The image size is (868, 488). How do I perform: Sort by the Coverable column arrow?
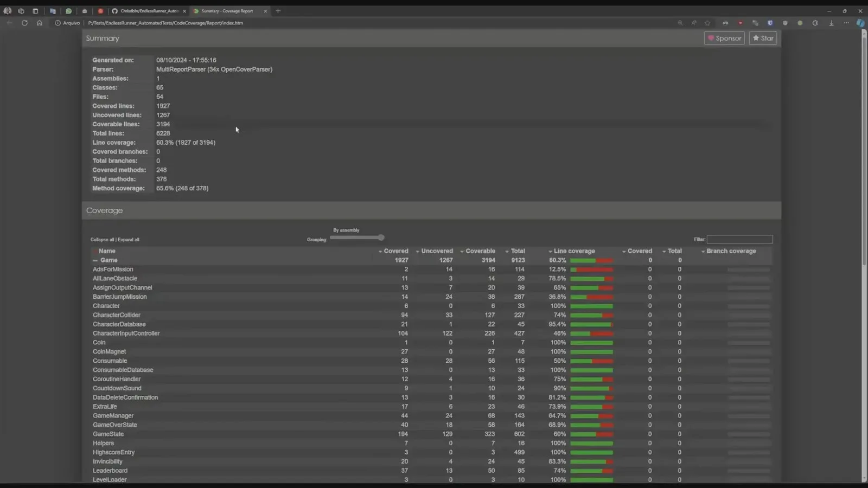point(462,252)
